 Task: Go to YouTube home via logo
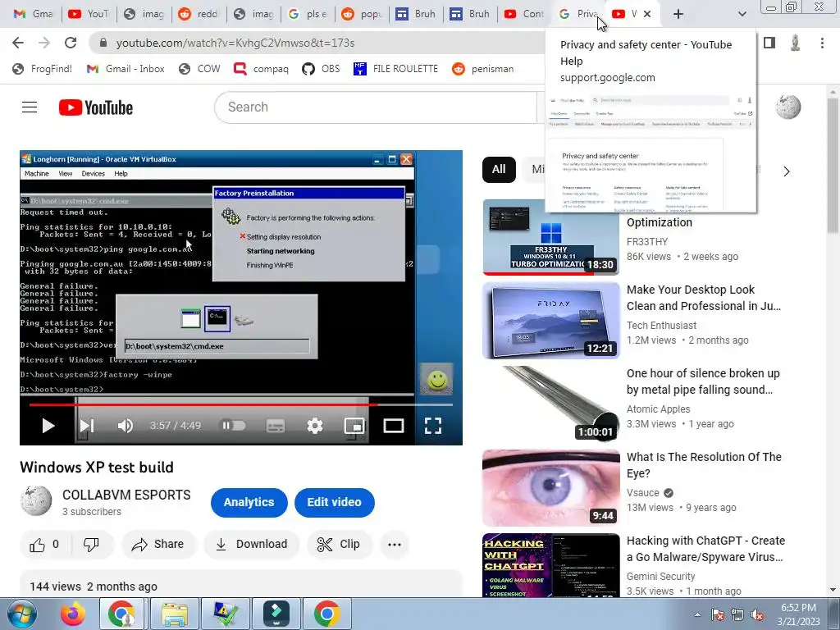tap(96, 107)
